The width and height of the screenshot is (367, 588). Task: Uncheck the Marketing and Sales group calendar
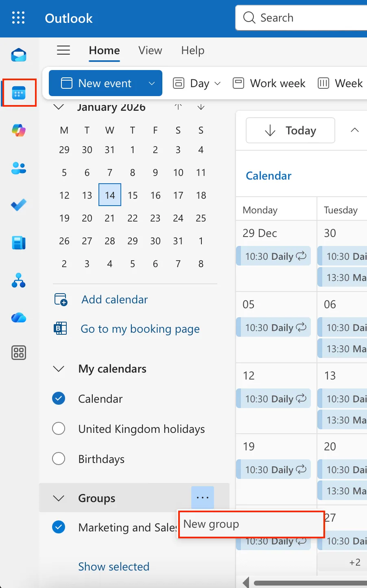[59, 527]
